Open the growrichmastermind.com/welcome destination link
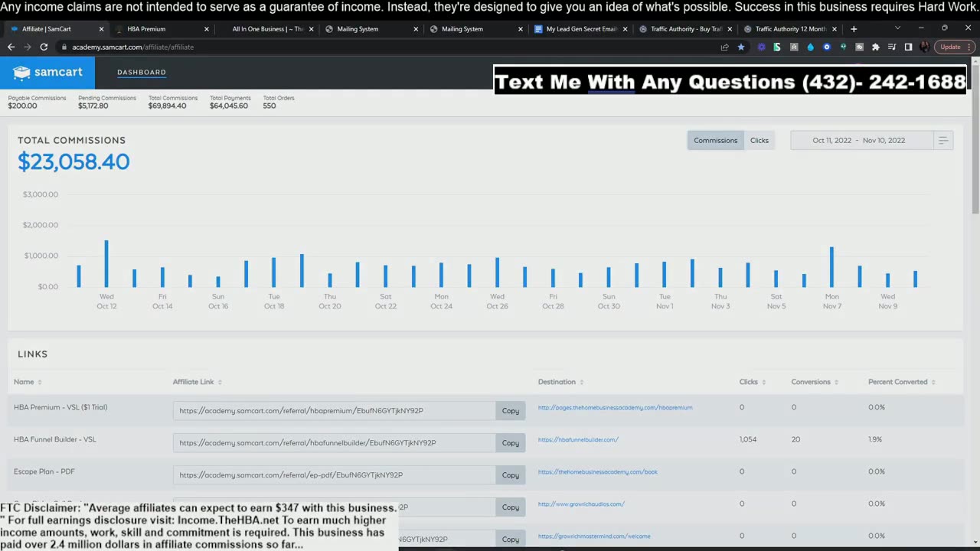The height and width of the screenshot is (551, 980). click(x=594, y=536)
